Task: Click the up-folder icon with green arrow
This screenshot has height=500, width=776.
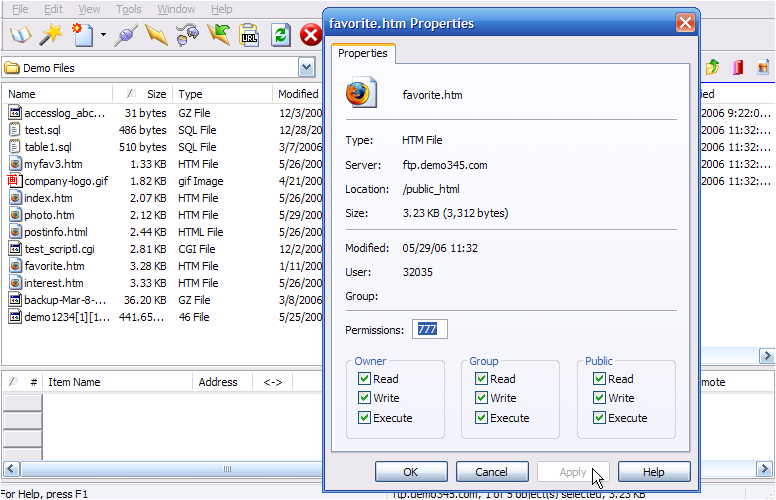Action: point(712,68)
